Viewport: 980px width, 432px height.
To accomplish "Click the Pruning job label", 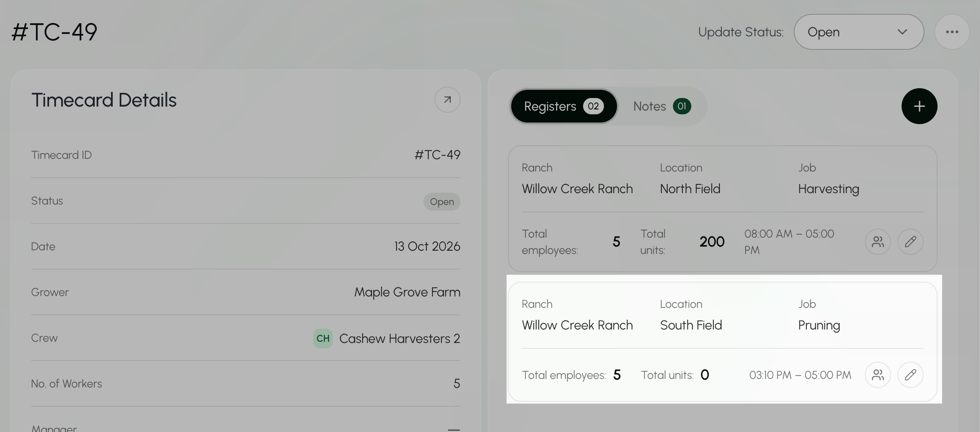I will 819,325.
